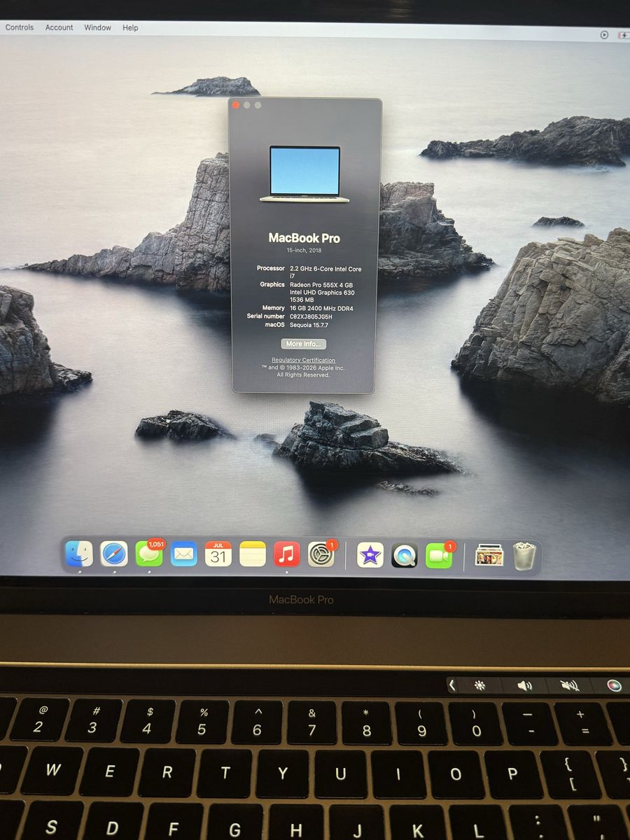
Task: Open the Mail app in the Dock
Action: 184,554
